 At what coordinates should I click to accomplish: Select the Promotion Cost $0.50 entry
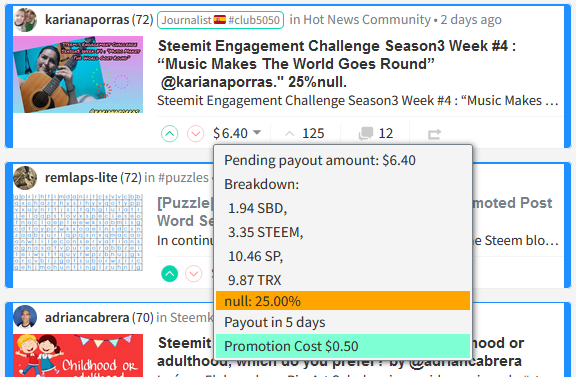(x=343, y=346)
